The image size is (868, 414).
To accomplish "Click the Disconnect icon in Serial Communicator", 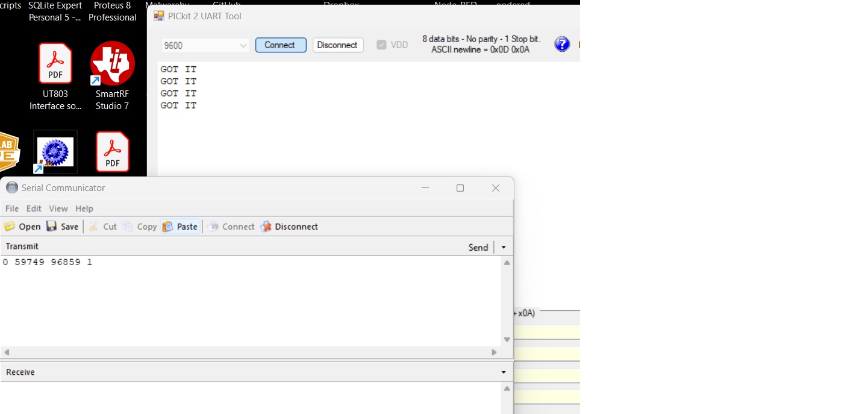I will click(266, 227).
